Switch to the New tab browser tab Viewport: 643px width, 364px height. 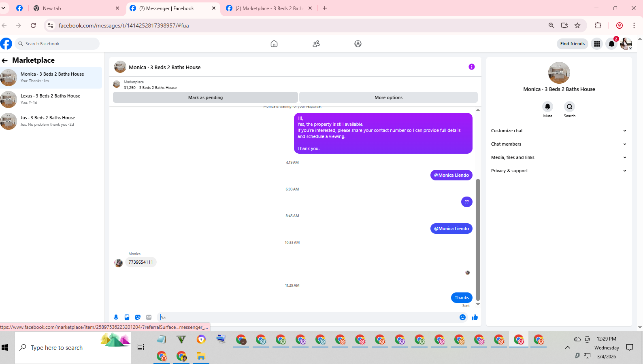coord(76,8)
